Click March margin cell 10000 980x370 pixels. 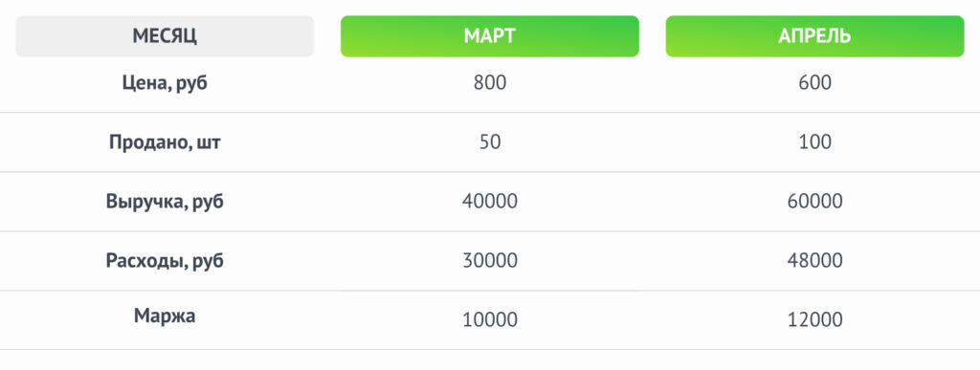point(490,320)
